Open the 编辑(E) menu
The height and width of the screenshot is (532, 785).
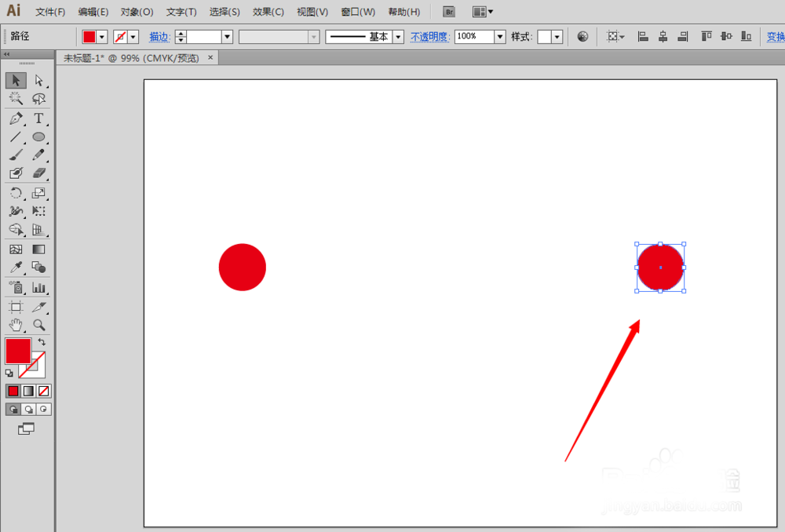pyautogui.click(x=93, y=12)
